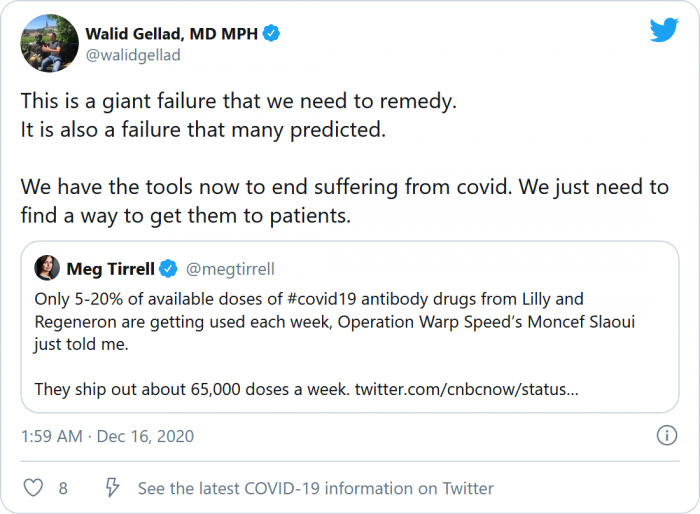This screenshot has height=514, width=700.
Task: Click the quoted line about 65,000 doses
Action: coord(190,388)
